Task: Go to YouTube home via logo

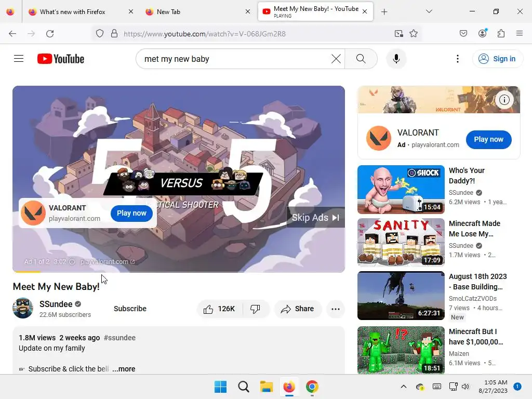Action: tap(61, 59)
